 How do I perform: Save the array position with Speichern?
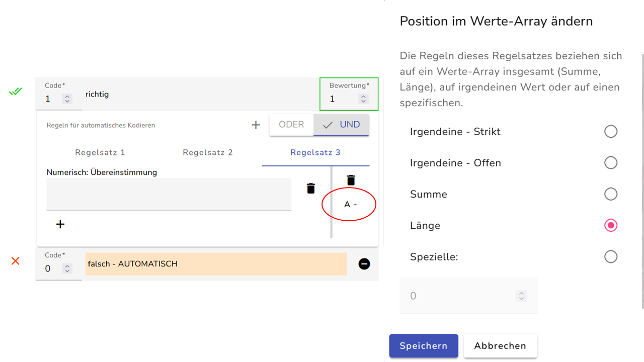tap(424, 346)
